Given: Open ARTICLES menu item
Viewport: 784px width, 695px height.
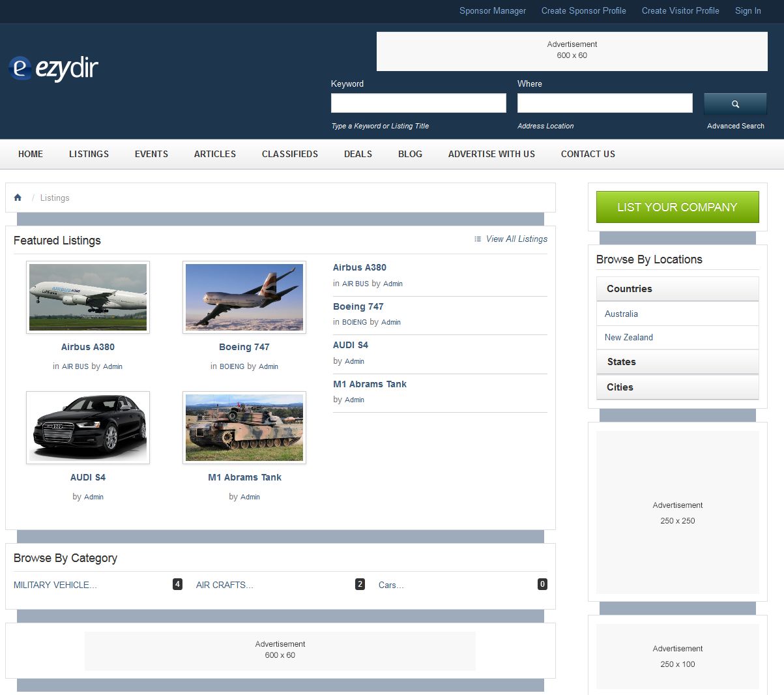Looking at the screenshot, I should pyautogui.click(x=215, y=154).
